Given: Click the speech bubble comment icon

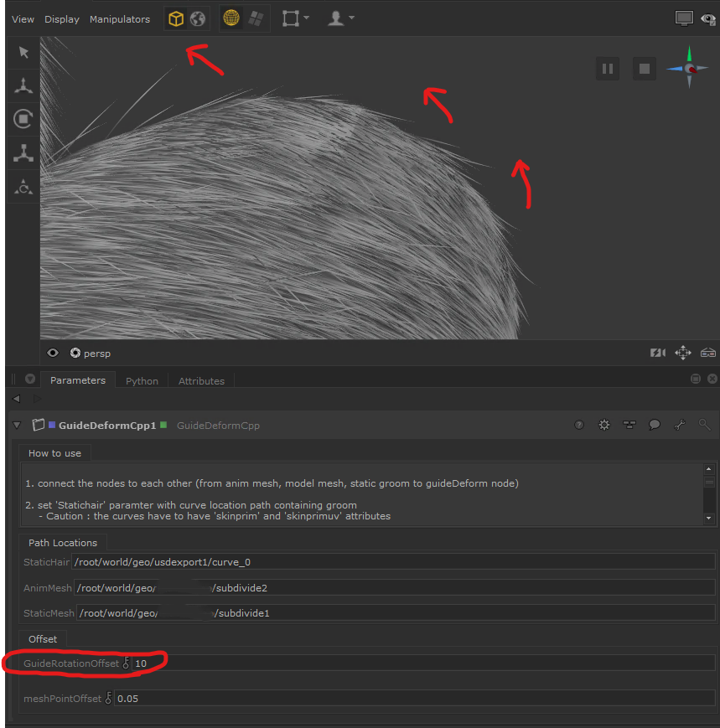Looking at the screenshot, I should click(x=655, y=426).
